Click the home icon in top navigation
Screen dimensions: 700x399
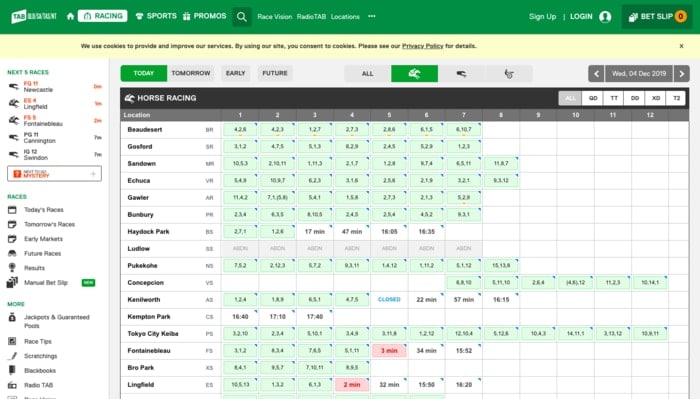tap(70, 17)
